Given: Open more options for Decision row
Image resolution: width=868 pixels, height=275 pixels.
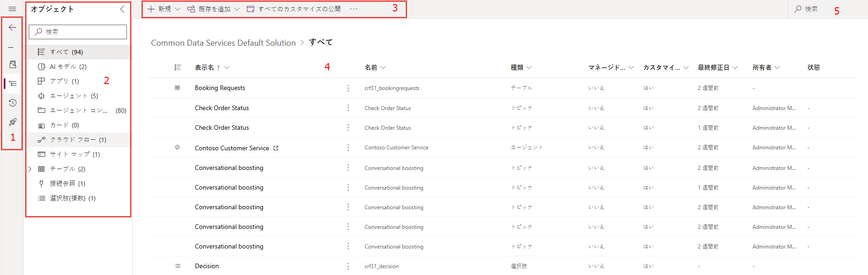Looking at the screenshot, I should point(348,266).
